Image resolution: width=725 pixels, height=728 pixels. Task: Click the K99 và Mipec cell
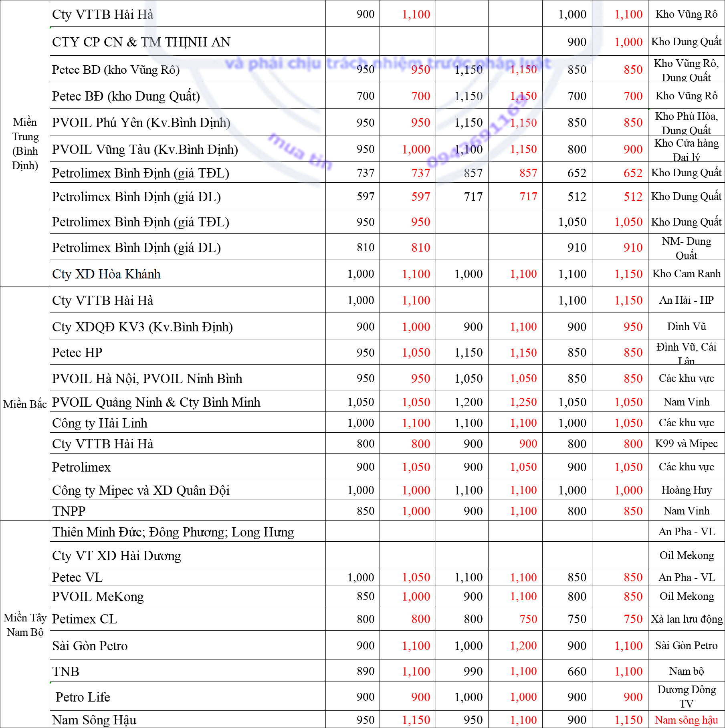tap(687, 444)
